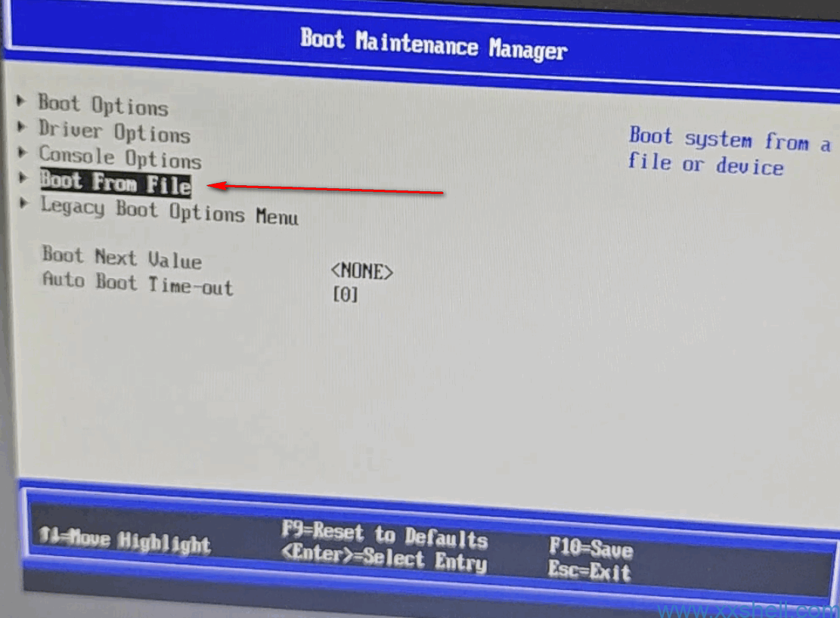Click F10=Save in the footer
840x618 pixels.
(x=590, y=548)
